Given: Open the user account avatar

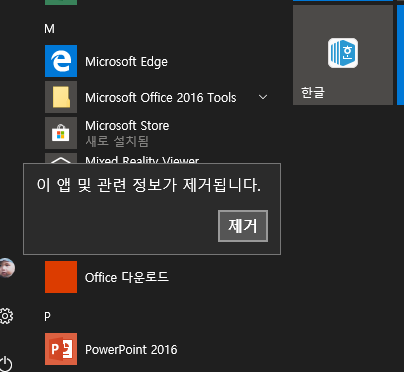Looking at the screenshot, I should pyautogui.click(x=7, y=268).
